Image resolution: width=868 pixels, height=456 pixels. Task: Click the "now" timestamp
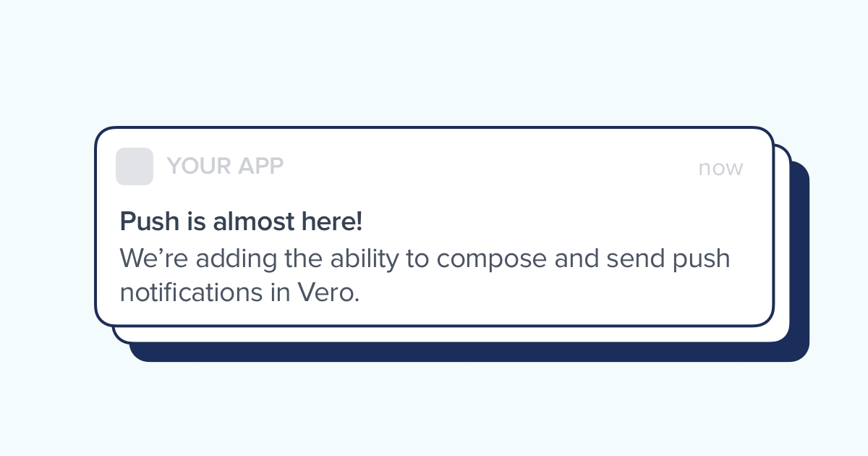[x=720, y=168]
